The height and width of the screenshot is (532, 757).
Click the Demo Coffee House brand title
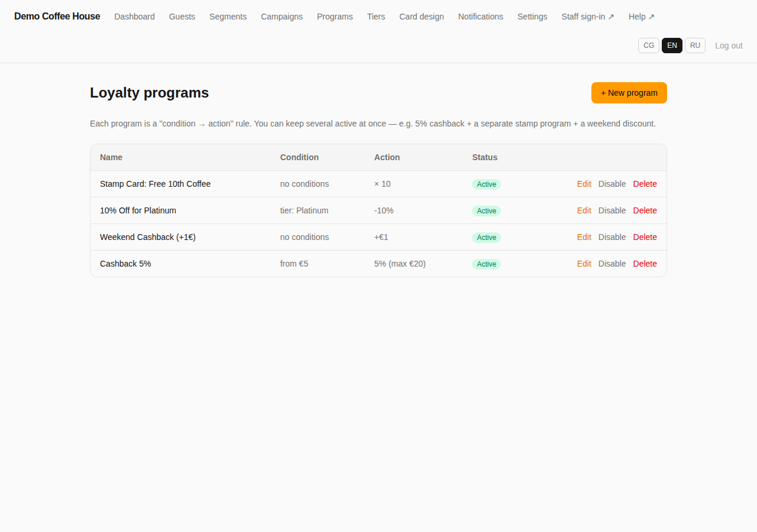57,17
